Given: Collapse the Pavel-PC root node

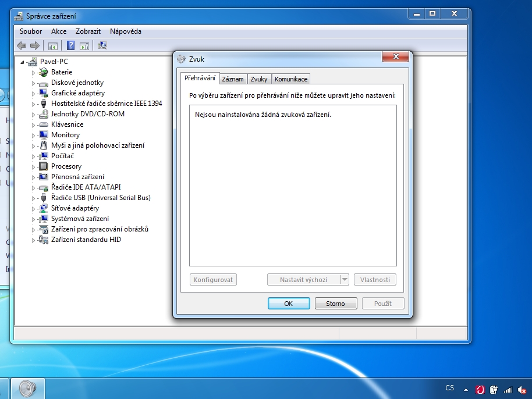Looking at the screenshot, I should pos(22,62).
